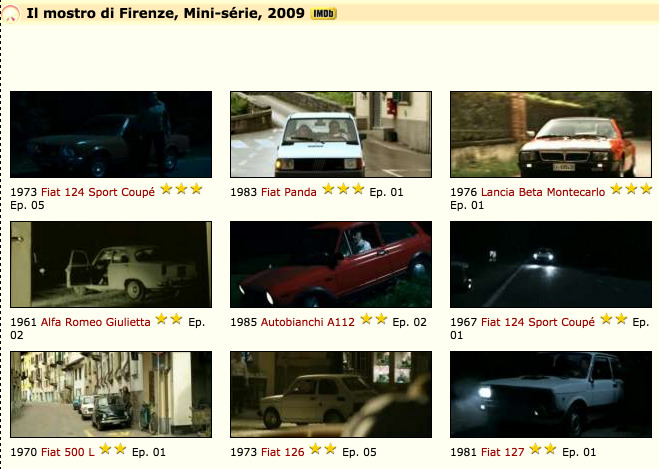Open the Fiat 500 L street scene thumbnail
This screenshot has height=469, width=659.
click(x=111, y=395)
